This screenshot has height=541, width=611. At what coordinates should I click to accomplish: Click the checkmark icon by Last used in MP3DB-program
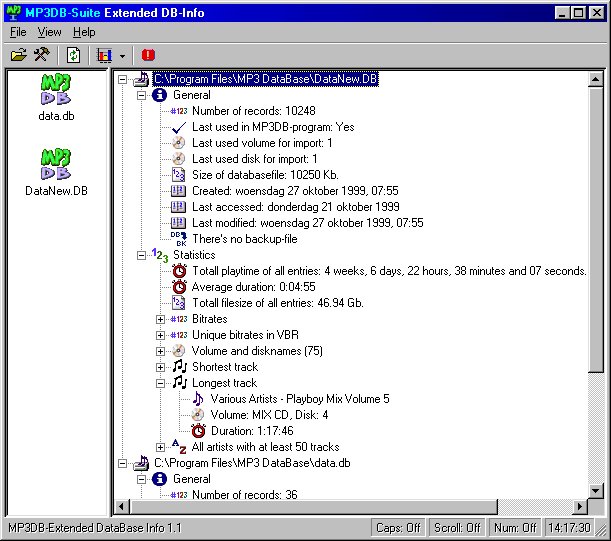point(179,127)
